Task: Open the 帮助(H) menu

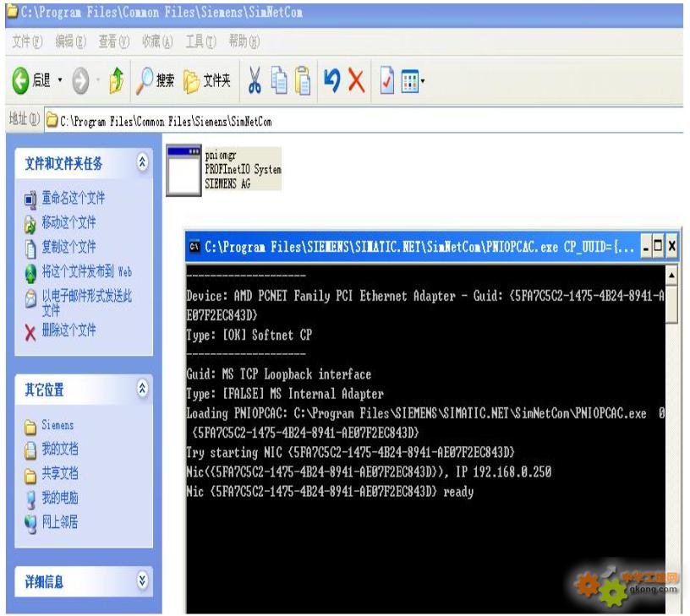Action: pyautogui.click(x=244, y=41)
